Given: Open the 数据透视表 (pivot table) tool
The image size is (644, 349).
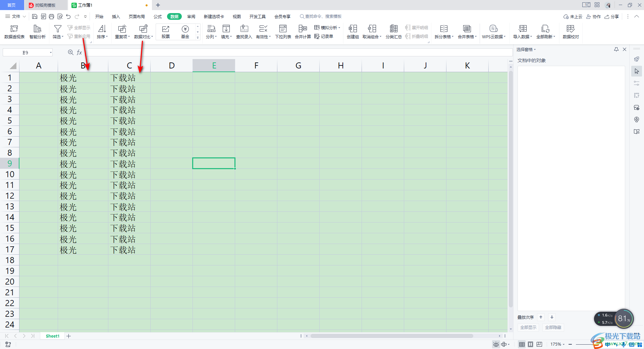Looking at the screenshot, I should coord(14,32).
